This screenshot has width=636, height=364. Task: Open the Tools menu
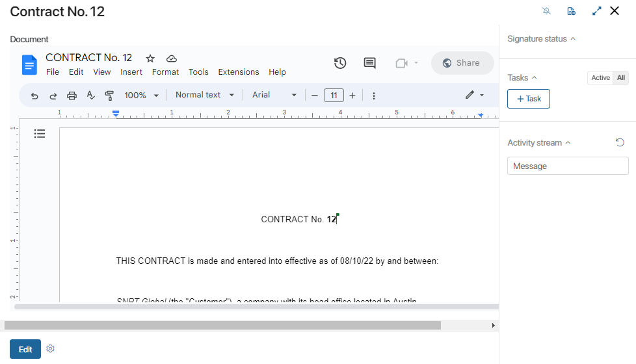coord(198,72)
